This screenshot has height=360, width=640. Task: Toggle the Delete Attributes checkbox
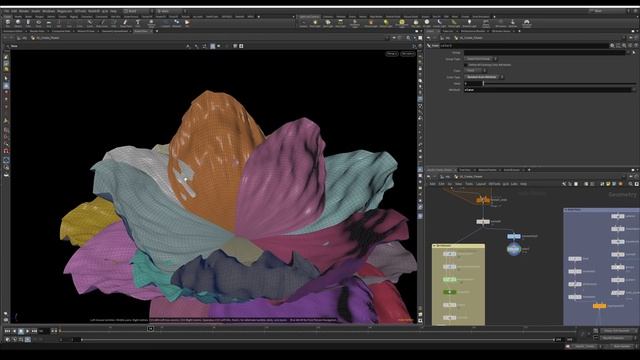click(x=466, y=64)
